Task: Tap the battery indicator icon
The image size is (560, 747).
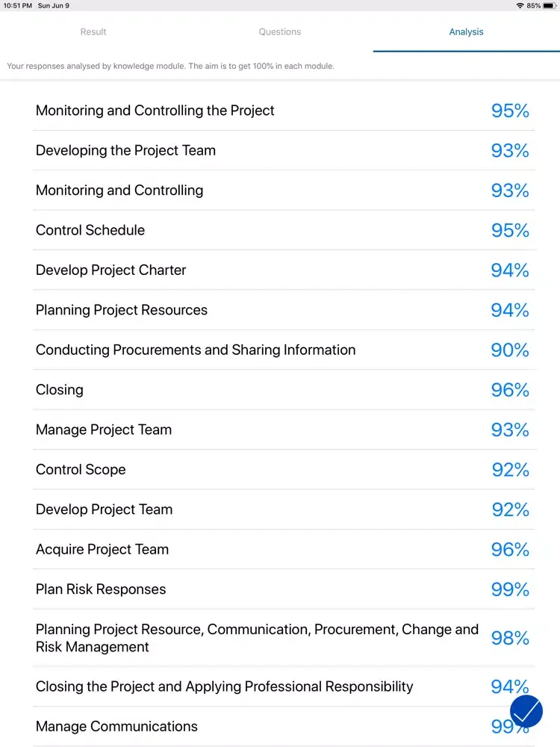Action: point(550,5)
